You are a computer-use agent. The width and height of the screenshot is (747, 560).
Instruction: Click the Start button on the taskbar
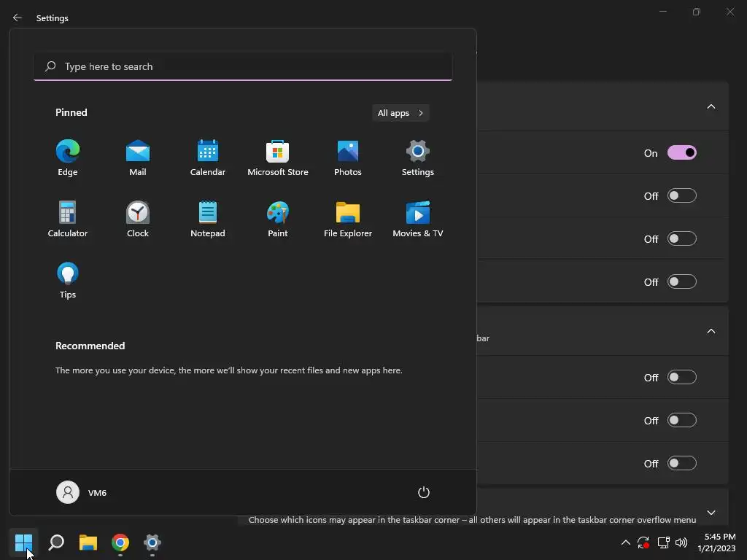click(23, 542)
